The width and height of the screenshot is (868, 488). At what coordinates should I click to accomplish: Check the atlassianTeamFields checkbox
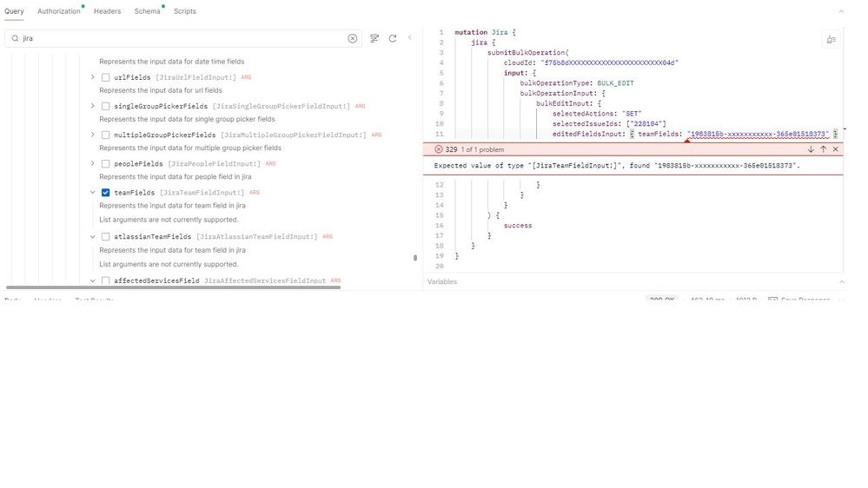[105, 237]
